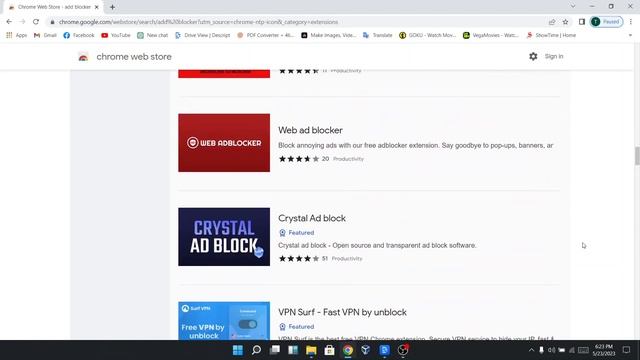The width and height of the screenshot is (640, 360).
Task: Reload the current page
Action: point(36,22)
